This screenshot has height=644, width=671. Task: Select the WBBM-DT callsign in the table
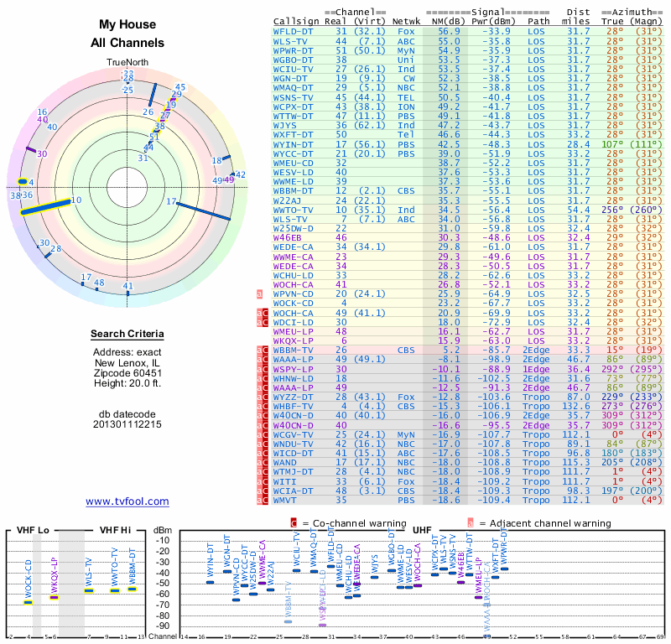(x=293, y=191)
